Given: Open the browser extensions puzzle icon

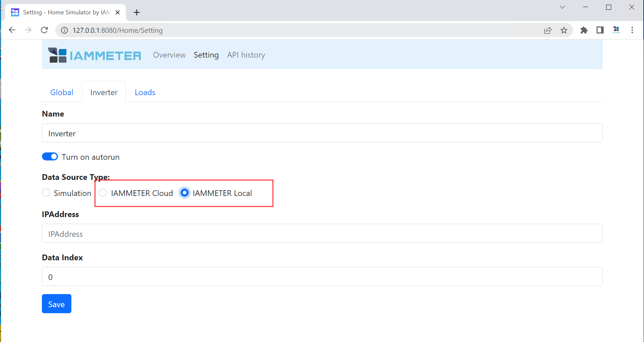Looking at the screenshot, I should coord(584,30).
